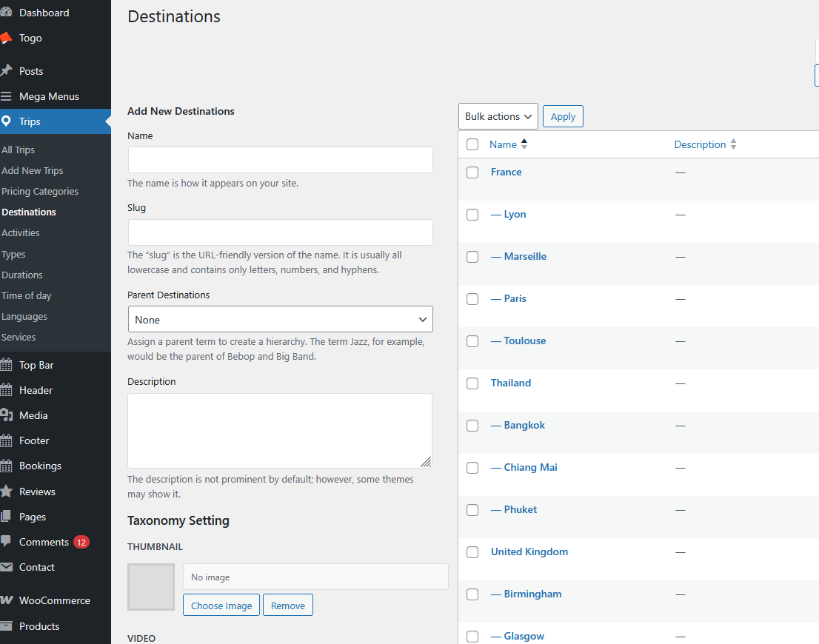
Task: Open the Thailand destination link
Action: [510, 383]
